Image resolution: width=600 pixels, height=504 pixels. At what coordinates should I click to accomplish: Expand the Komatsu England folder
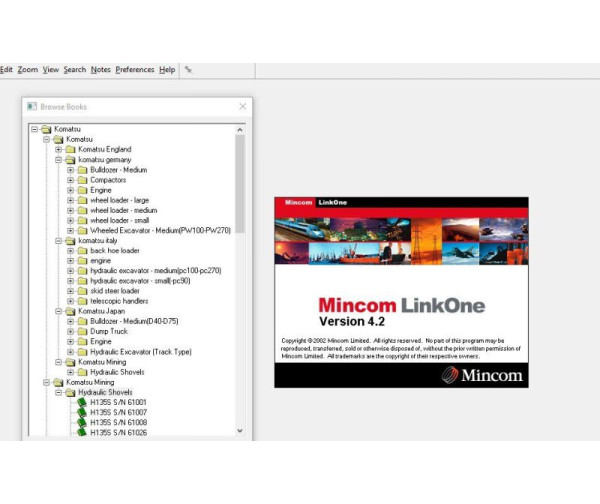click(x=59, y=150)
